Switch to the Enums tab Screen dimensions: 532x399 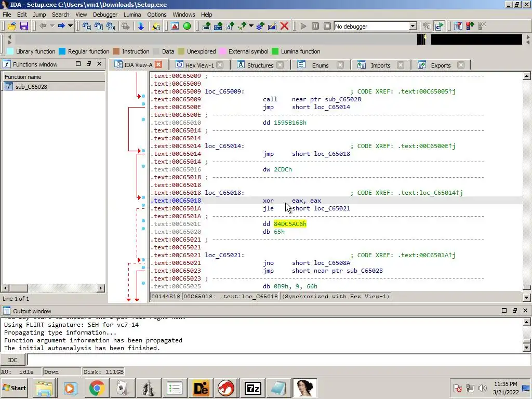pyautogui.click(x=320, y=65)
